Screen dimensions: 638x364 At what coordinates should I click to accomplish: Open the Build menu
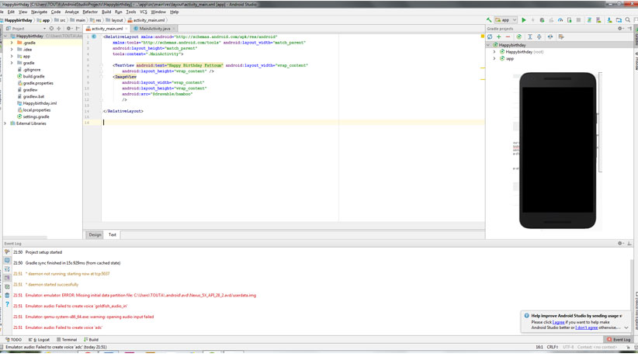pos(106,12)
